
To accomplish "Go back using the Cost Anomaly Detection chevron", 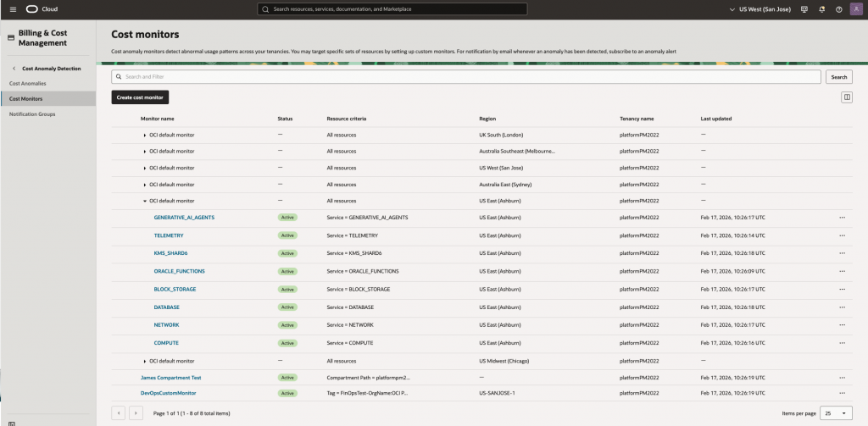I will (x=14, y=69).
